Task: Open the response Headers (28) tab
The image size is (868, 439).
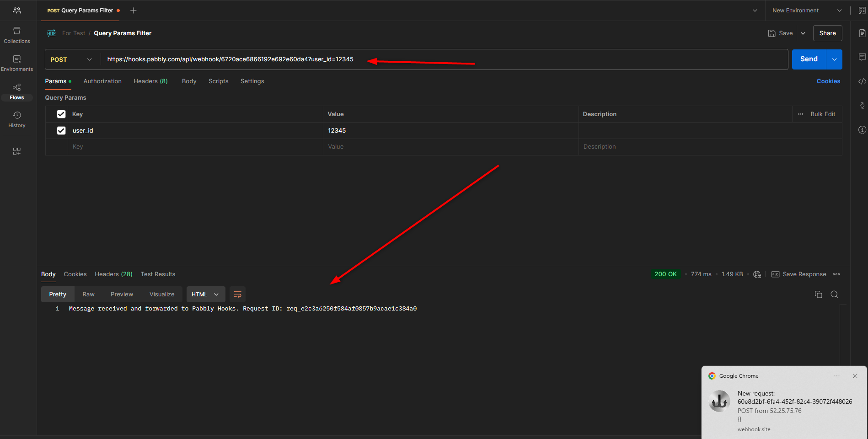Action: pos(114,274)
